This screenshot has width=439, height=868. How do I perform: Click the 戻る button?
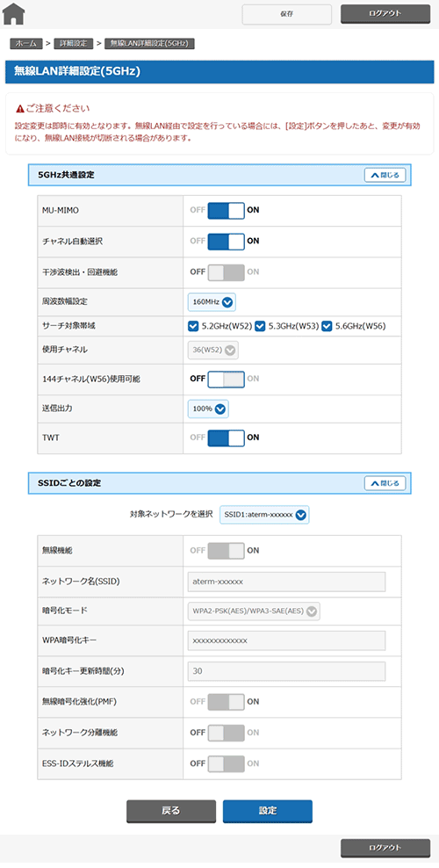(x=171, y=811)
